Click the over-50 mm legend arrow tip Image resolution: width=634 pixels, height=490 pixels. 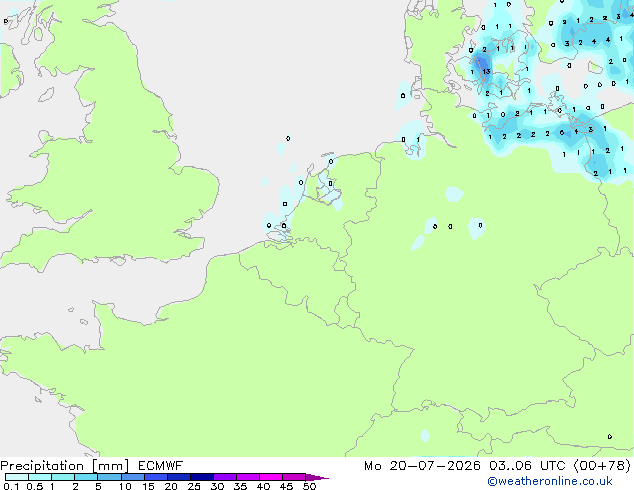click(317, 477)
